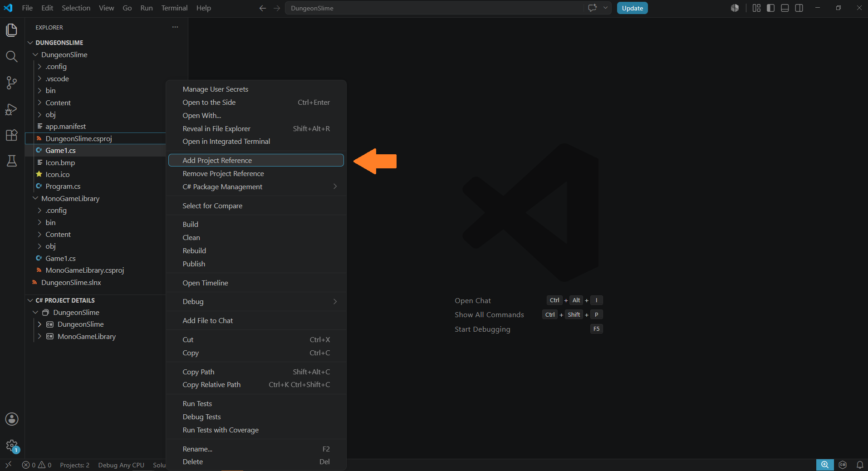Viewport: 868px width, 471px height.
Task: Collapse the DungeonSlime folder
Action: [x=35, y=54]
